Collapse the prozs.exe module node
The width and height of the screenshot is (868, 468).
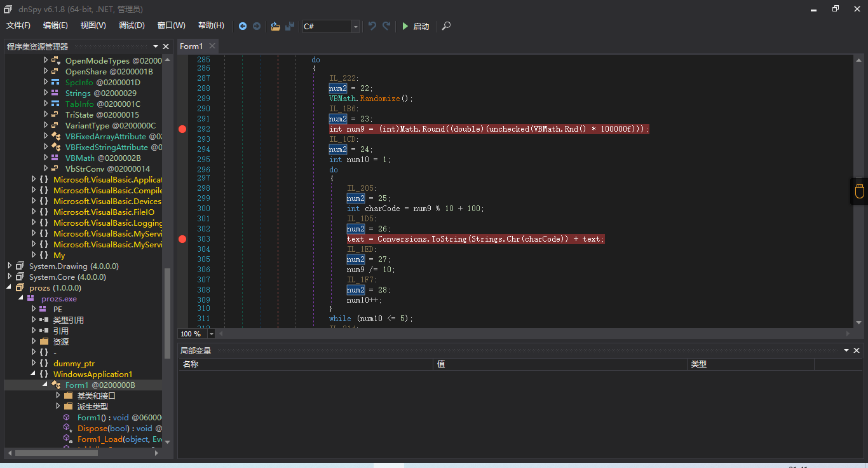pyautogui.click(x=20, y=298)
